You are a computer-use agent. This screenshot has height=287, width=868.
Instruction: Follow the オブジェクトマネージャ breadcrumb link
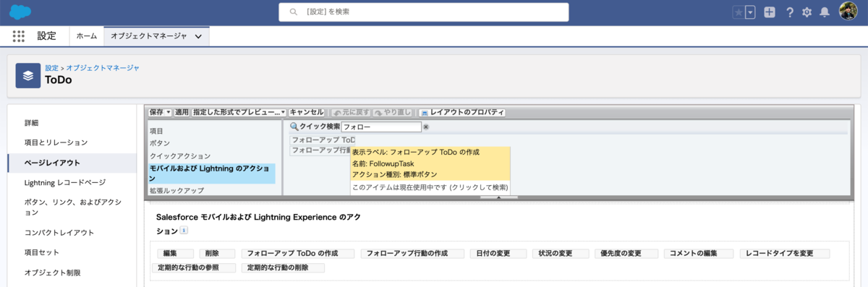click(103, 67)
